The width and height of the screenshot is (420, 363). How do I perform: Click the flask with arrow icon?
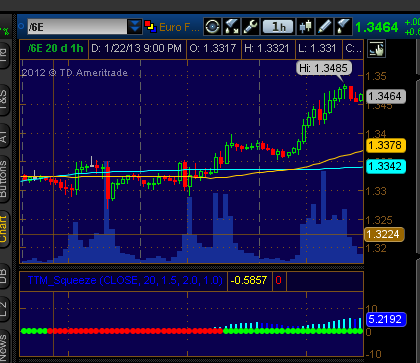click(232, 27)
